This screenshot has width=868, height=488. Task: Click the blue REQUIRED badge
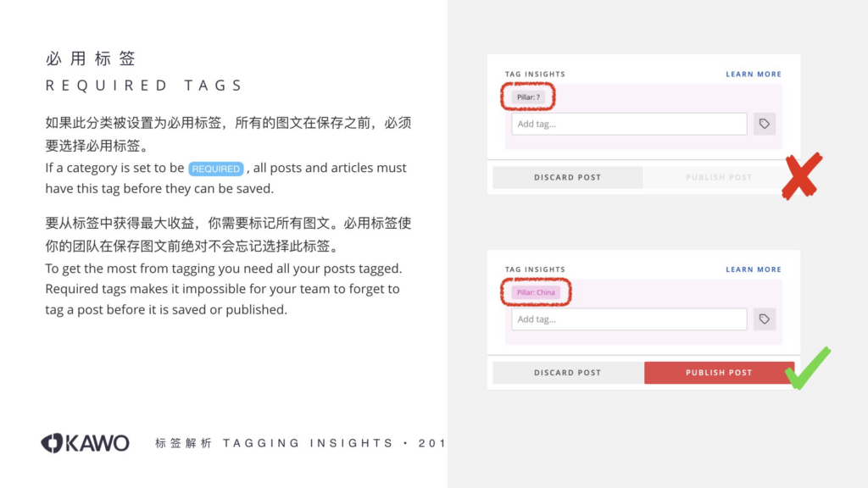216,169
